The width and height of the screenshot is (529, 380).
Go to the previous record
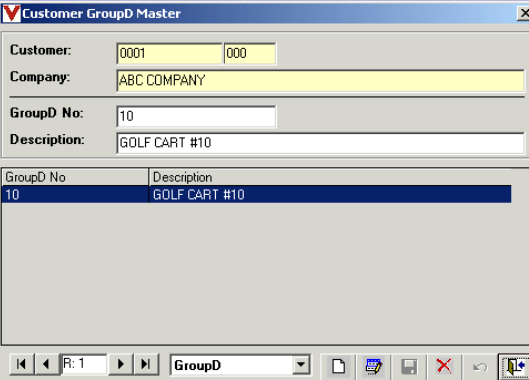coord(47,364)
